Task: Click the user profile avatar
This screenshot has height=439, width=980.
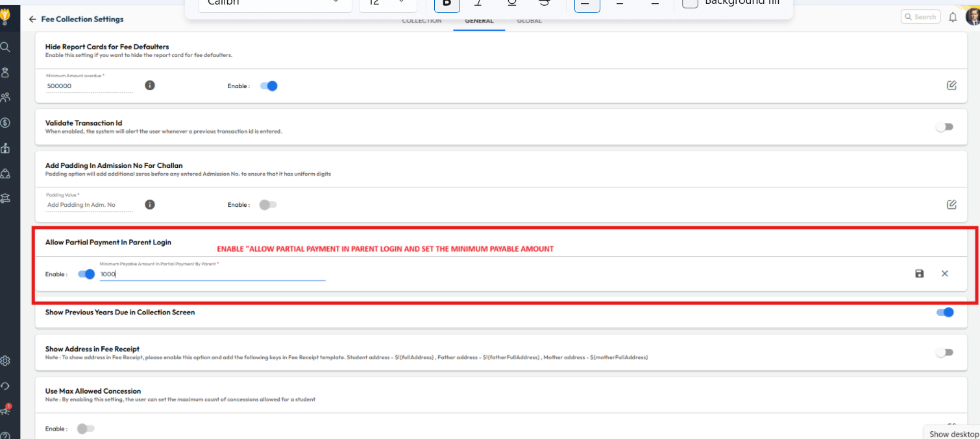Action: pos(972,17)
